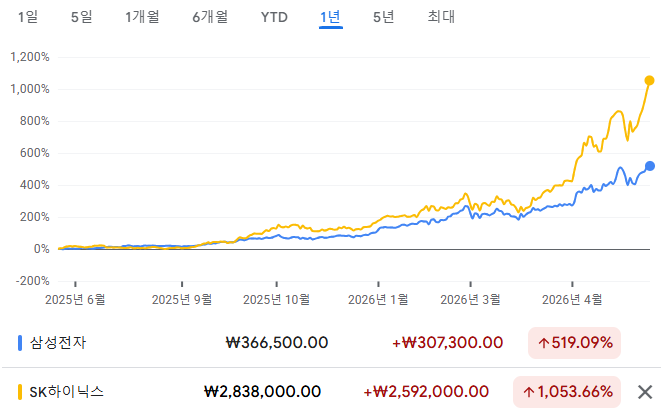Click the 삼성전자 stock name
661x411 pixels.
(x=58, y=343)
